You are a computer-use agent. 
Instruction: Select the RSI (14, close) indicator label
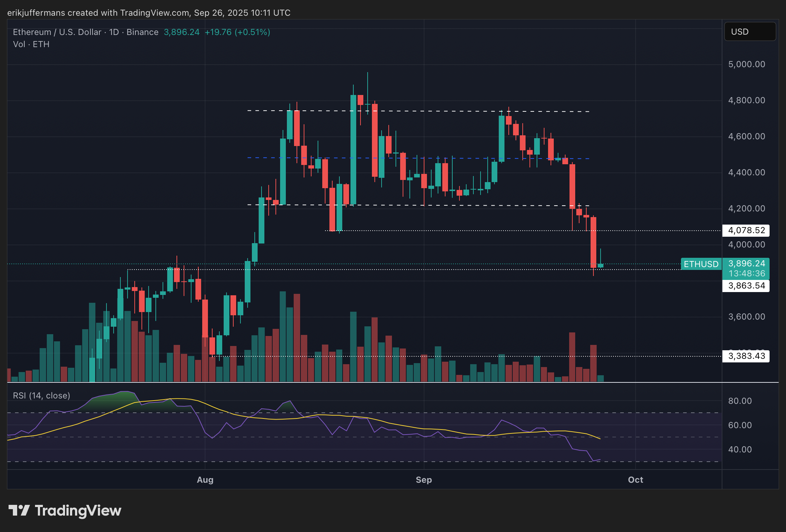[x=41, y=396]
